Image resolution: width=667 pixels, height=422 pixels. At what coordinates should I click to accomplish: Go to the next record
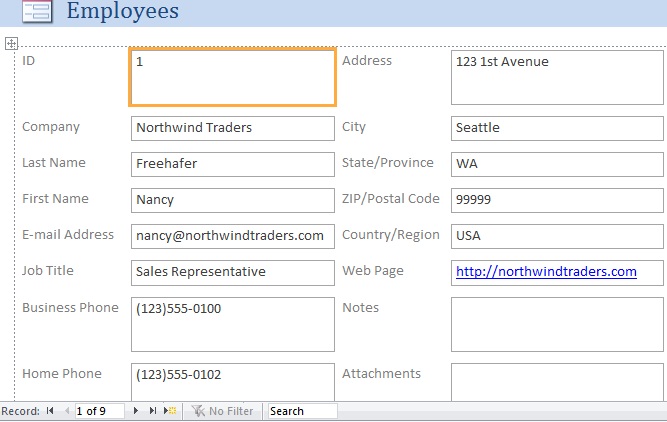[135, 411]
